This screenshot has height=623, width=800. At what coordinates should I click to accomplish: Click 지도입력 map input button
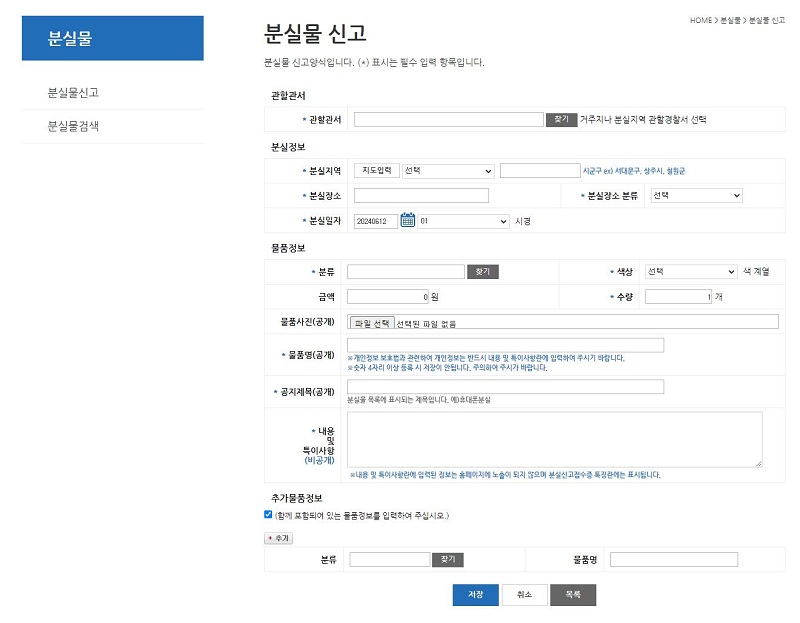coord(377,171)
